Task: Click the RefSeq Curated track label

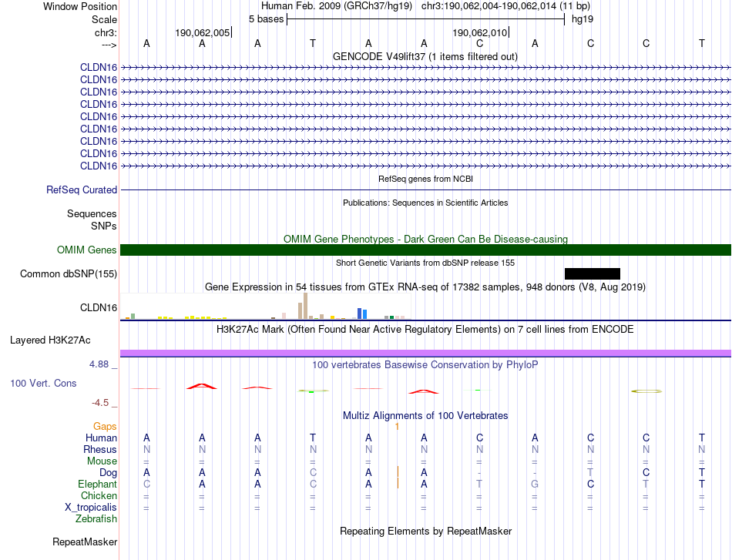Action: point(82,190)
